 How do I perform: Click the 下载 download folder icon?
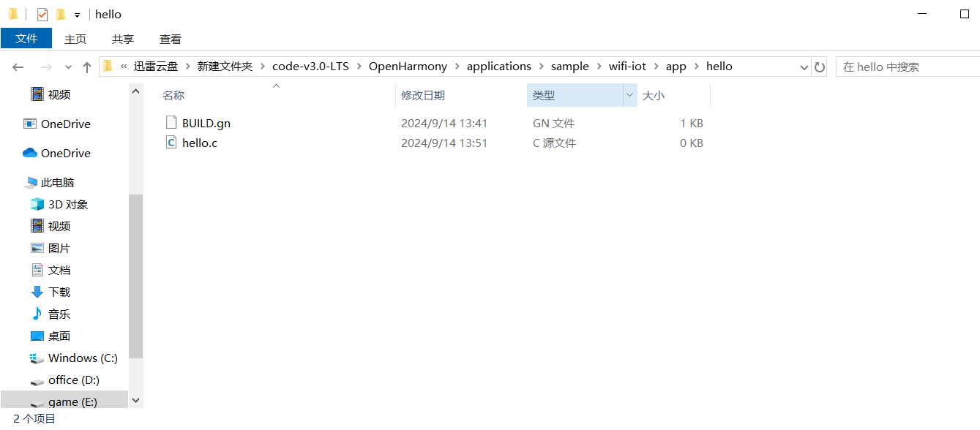(x=37, y=292)
